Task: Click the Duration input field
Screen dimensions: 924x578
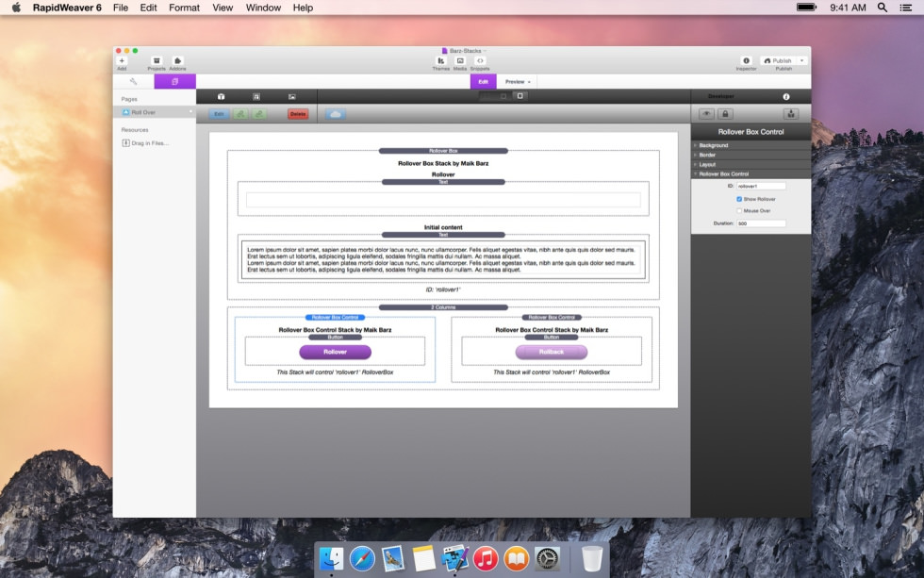Action: point(761,223)
